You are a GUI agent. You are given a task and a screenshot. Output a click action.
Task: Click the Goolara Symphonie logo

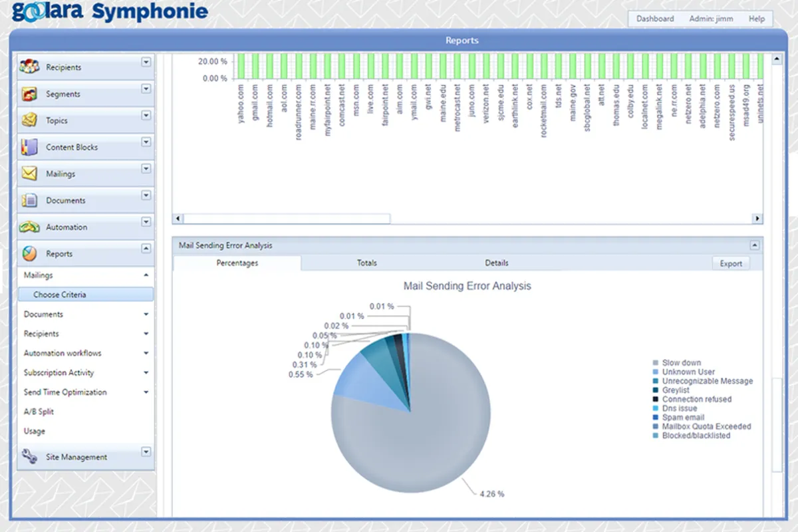[110, 13]
